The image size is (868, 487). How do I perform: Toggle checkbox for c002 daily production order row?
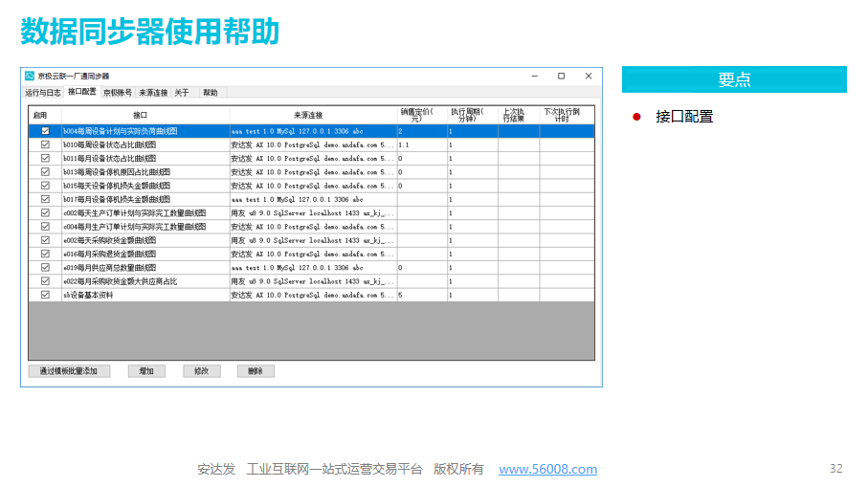tap(45, 213)
